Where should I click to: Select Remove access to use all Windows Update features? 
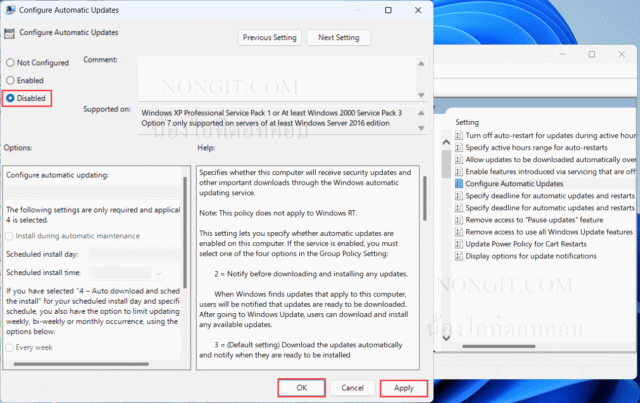pos(549,232)
